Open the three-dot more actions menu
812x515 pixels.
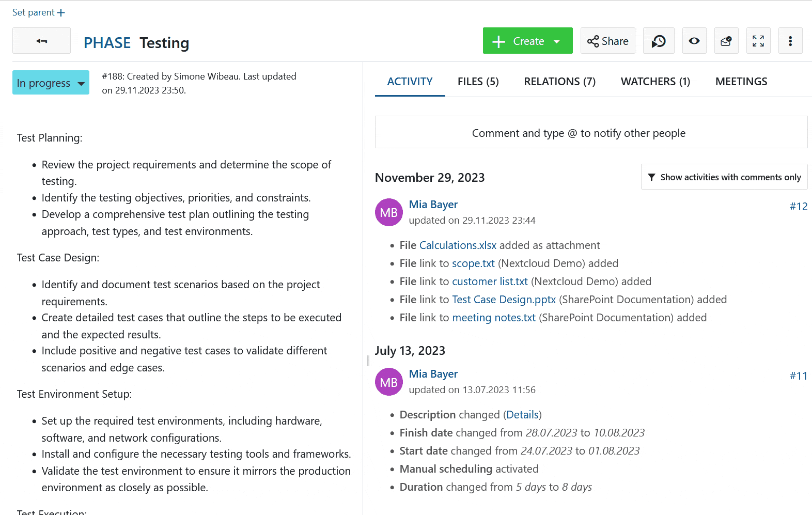coord(790,41)
